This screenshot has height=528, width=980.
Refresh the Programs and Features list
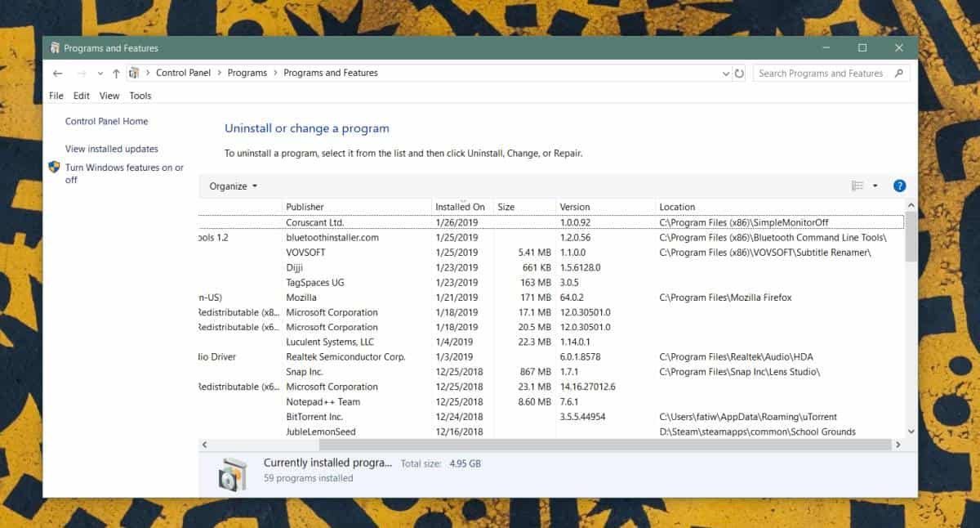tap(739, 74)
